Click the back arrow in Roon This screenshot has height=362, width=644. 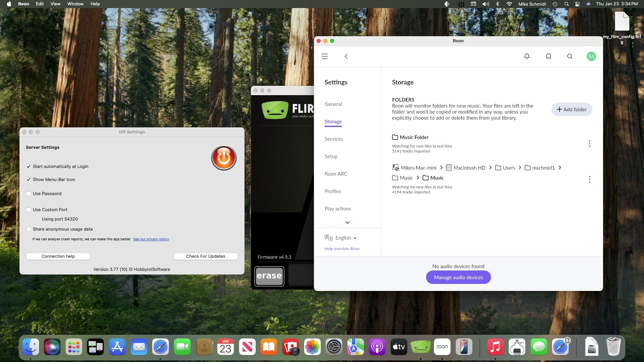tap(346, 56)
